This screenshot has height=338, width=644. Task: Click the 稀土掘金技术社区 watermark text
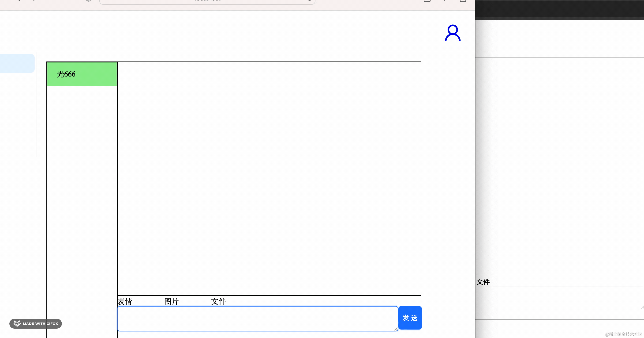624,334
